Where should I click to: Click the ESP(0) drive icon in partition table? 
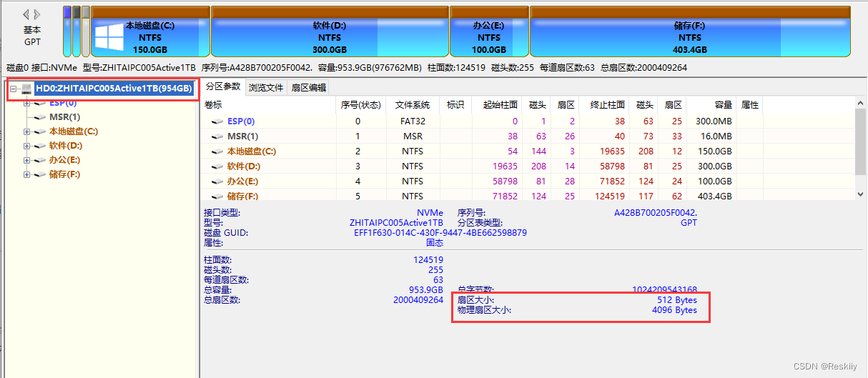217,121
